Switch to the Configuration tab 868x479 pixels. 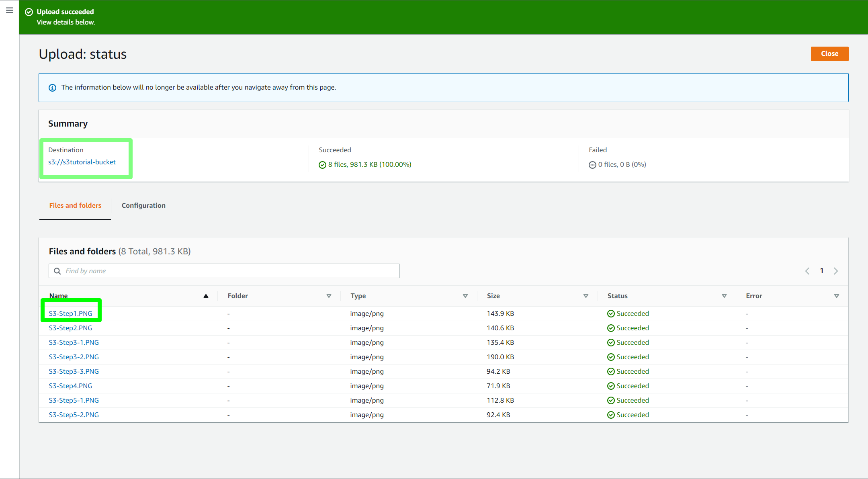tap(143, 205)
